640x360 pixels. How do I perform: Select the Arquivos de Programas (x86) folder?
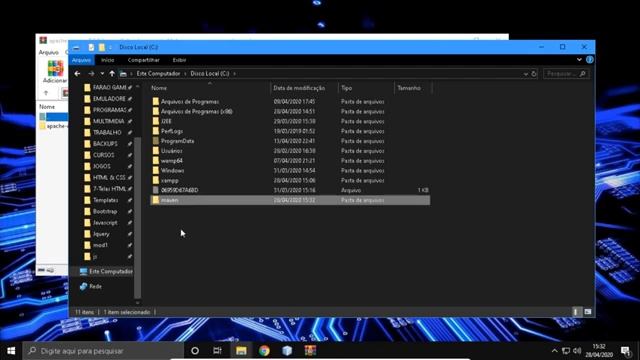pyautogui.click(x=290, y=111)
